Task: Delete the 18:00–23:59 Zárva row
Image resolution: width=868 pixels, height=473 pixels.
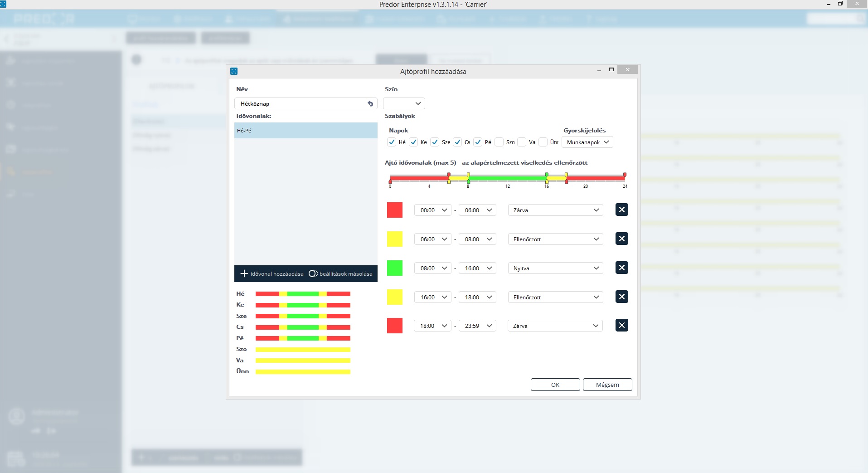Action: (x=621, y=326)
